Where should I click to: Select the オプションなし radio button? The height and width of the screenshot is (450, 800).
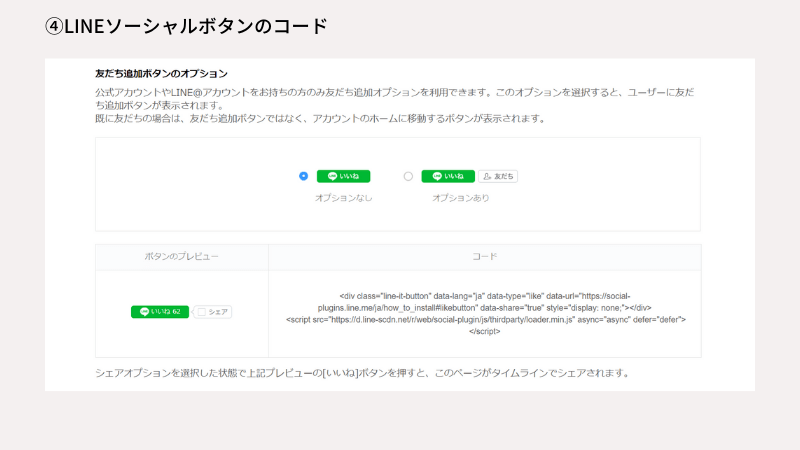304,176
